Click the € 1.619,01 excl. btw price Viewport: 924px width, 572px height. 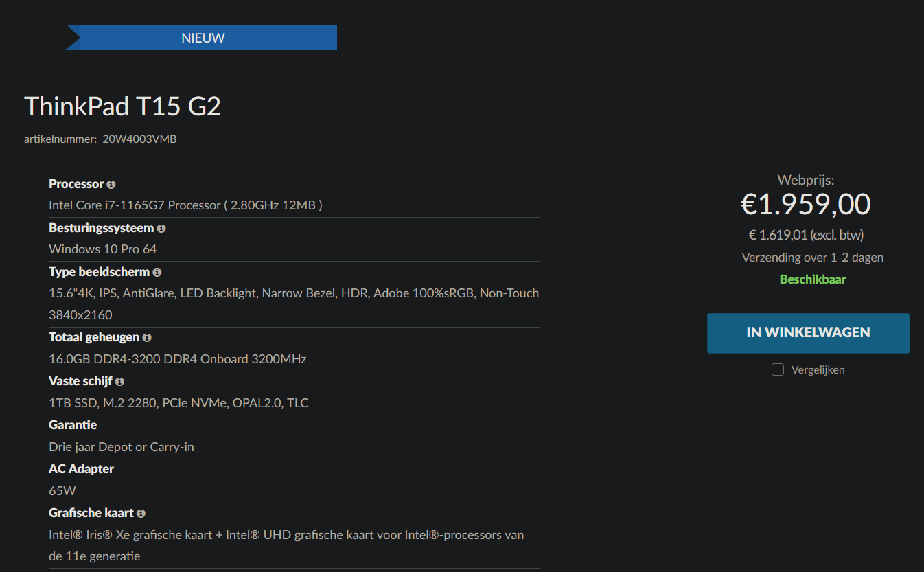pos(806,235)
